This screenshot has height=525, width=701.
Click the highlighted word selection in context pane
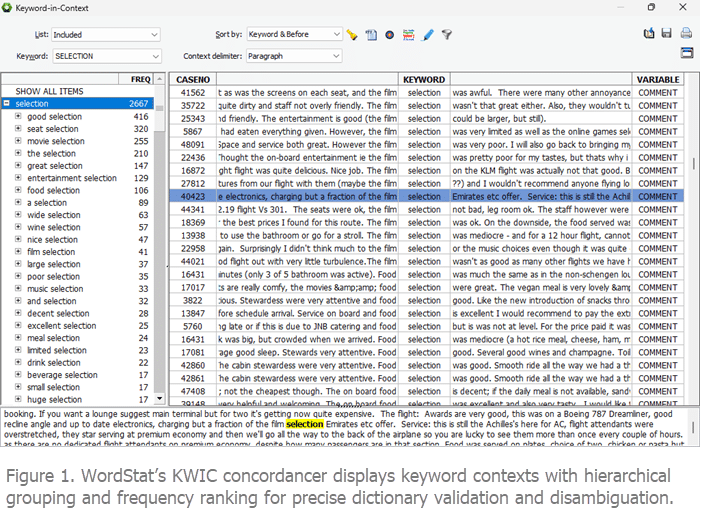[x=305, y=424]
